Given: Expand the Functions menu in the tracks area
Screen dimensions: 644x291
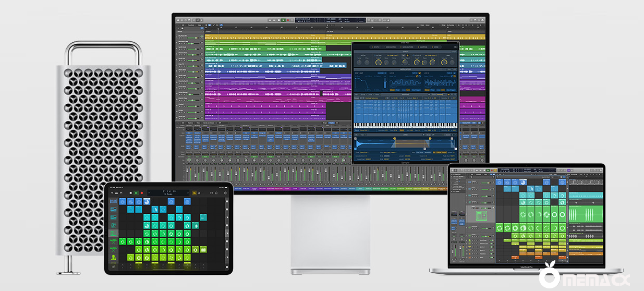Looking at the screenshot, I should (192, 24).
